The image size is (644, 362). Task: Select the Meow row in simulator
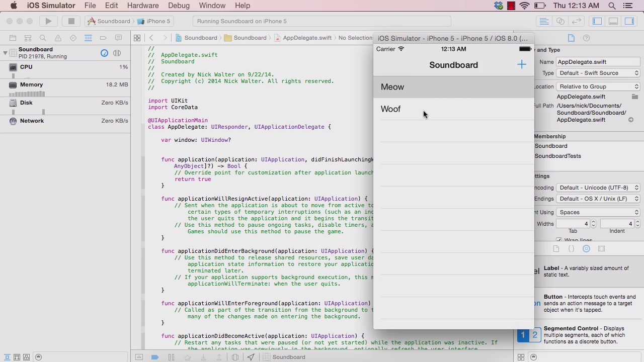pos(453,87)
